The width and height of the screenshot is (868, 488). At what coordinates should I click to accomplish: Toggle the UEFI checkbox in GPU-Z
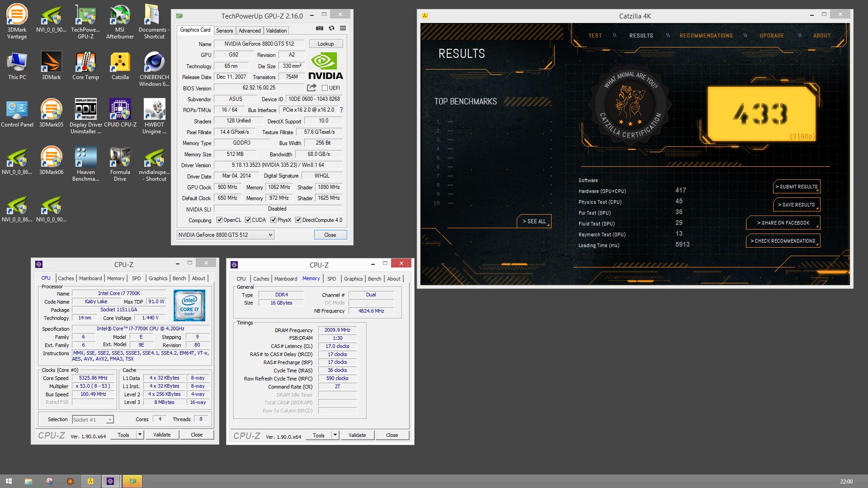(325, 88)
